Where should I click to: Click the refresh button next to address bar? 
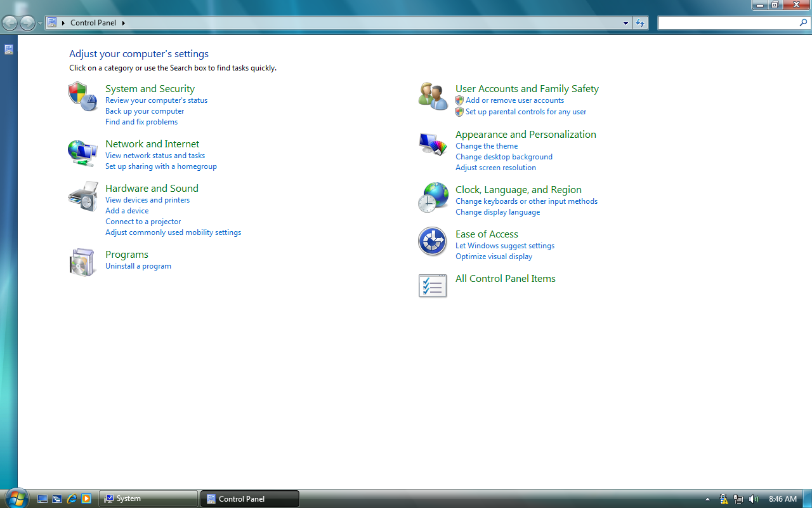click(x=640, y=23)
